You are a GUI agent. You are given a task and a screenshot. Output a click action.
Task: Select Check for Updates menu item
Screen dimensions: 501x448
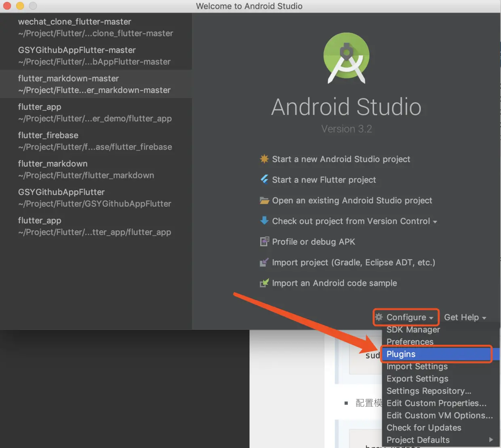pos(441,427)
